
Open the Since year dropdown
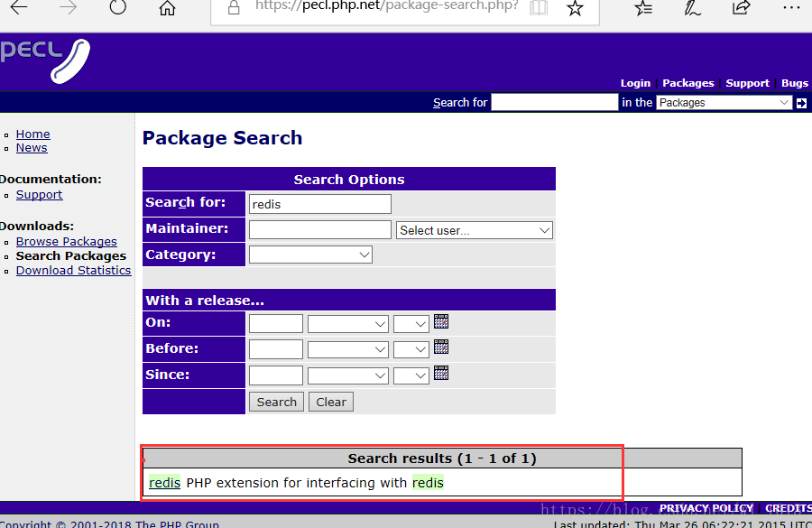click(411, 375)
